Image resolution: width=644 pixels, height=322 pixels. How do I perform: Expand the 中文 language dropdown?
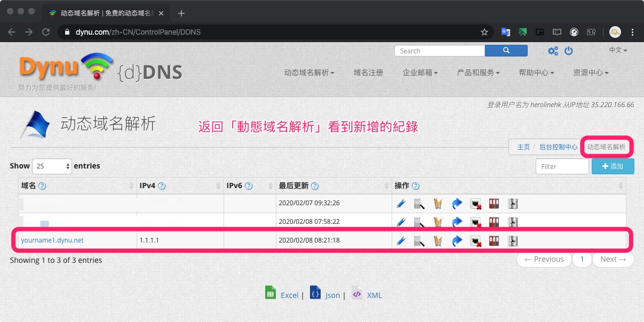[x=618, y=50]
